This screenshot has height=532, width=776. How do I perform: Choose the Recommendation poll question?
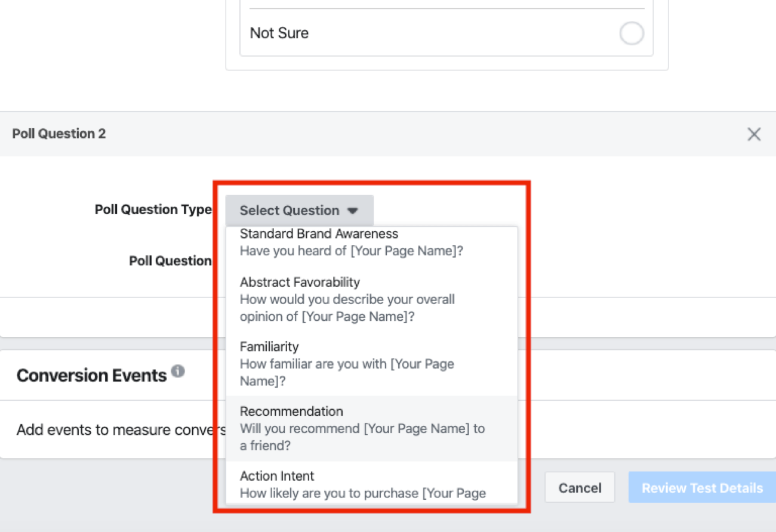[x=291, y=412]
